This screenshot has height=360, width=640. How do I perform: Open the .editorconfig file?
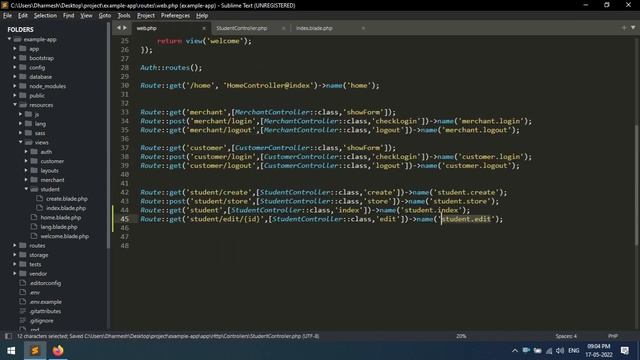(45, 283)
